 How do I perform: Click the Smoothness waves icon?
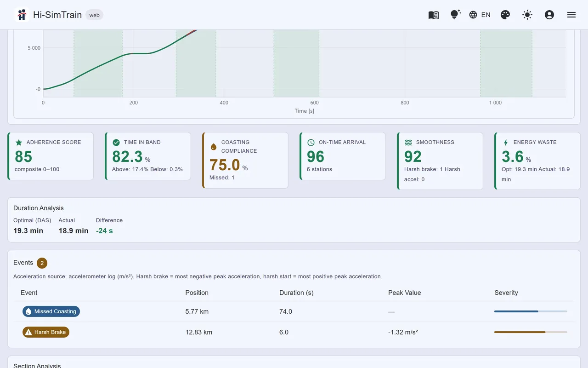click(408, 143)
